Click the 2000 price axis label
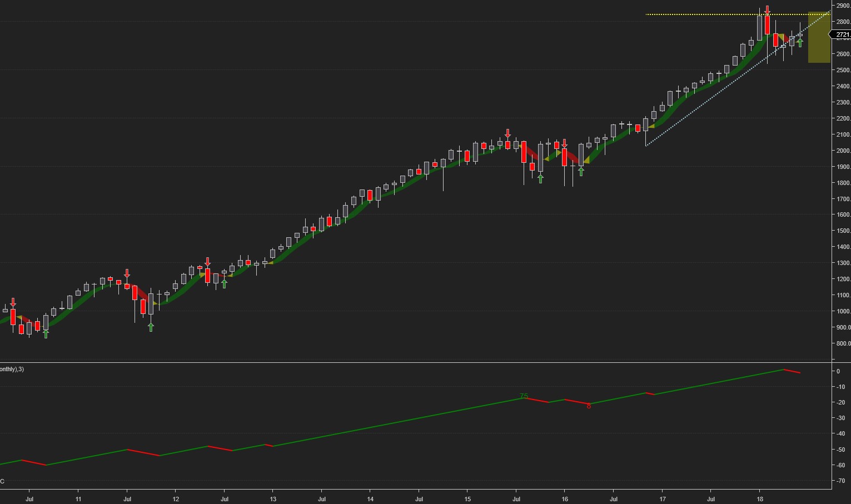Screen dimensions: 851x504 pos(843,151)
